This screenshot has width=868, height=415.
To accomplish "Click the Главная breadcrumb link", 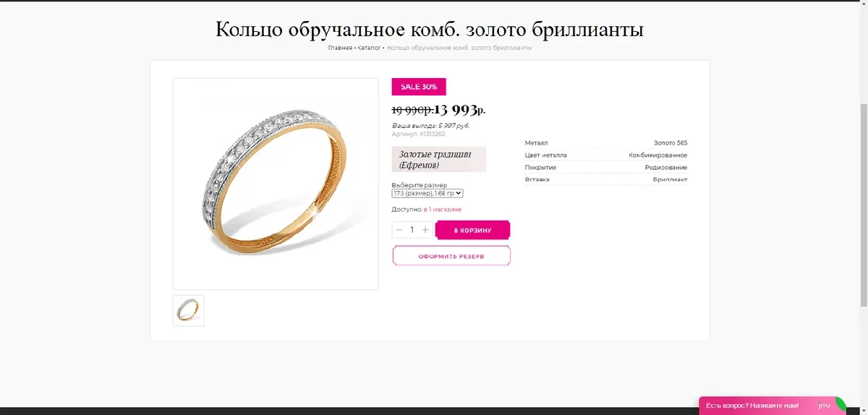I will [x=340, y=48].
